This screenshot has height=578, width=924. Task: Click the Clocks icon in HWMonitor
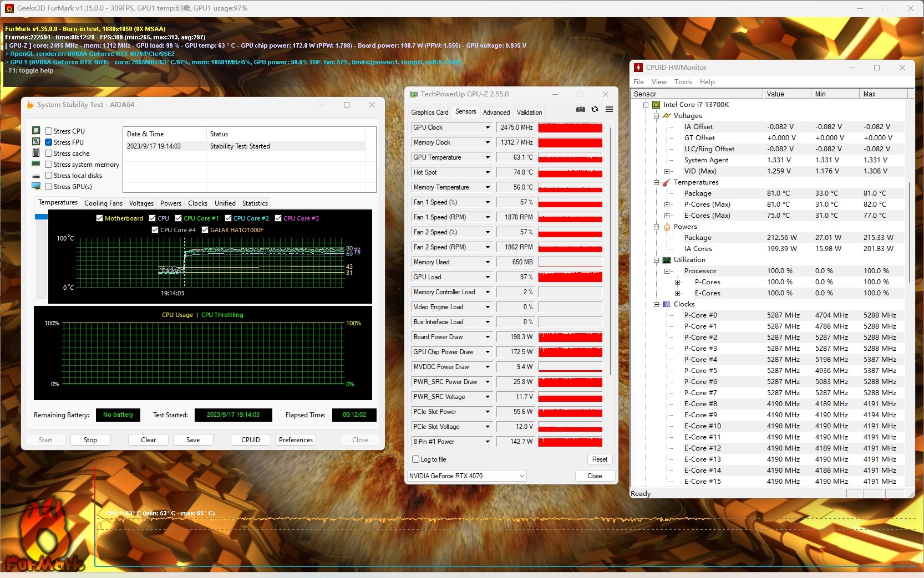coord(667,304)
